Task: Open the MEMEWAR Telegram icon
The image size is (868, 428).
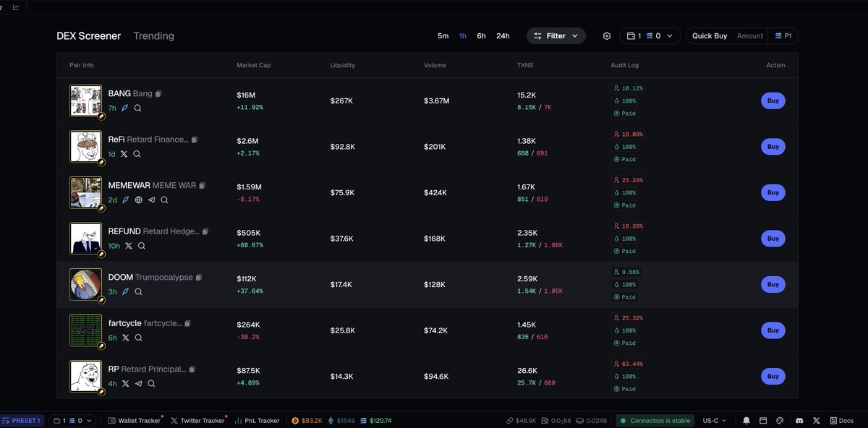Action: click(151, 200)
